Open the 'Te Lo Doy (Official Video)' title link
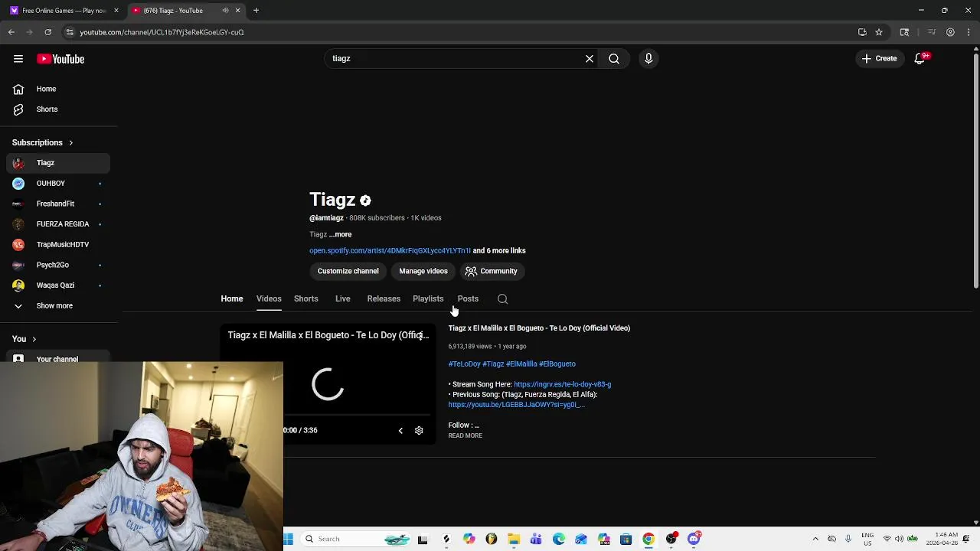 (x=539, y=328)
